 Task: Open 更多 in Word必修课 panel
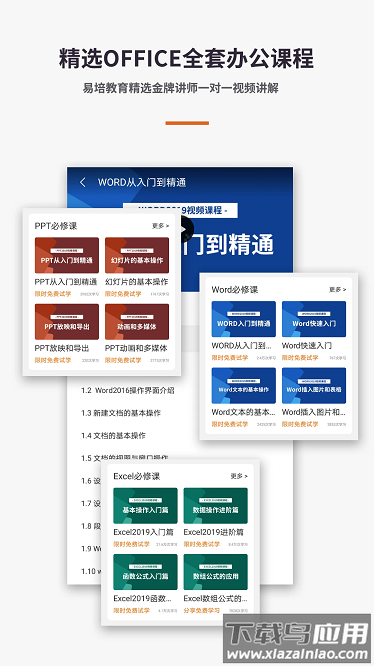click(x=337, y=290)
